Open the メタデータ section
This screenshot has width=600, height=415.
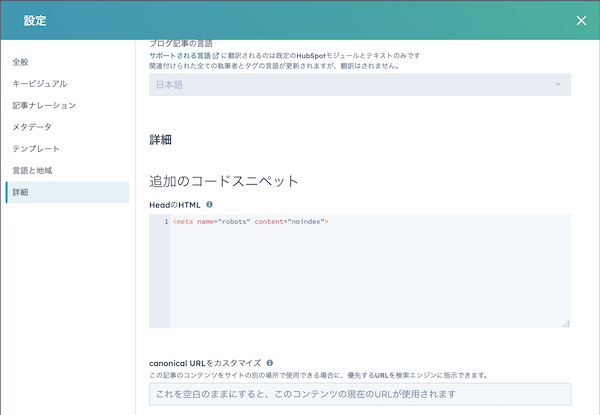[x=32, y=127]
